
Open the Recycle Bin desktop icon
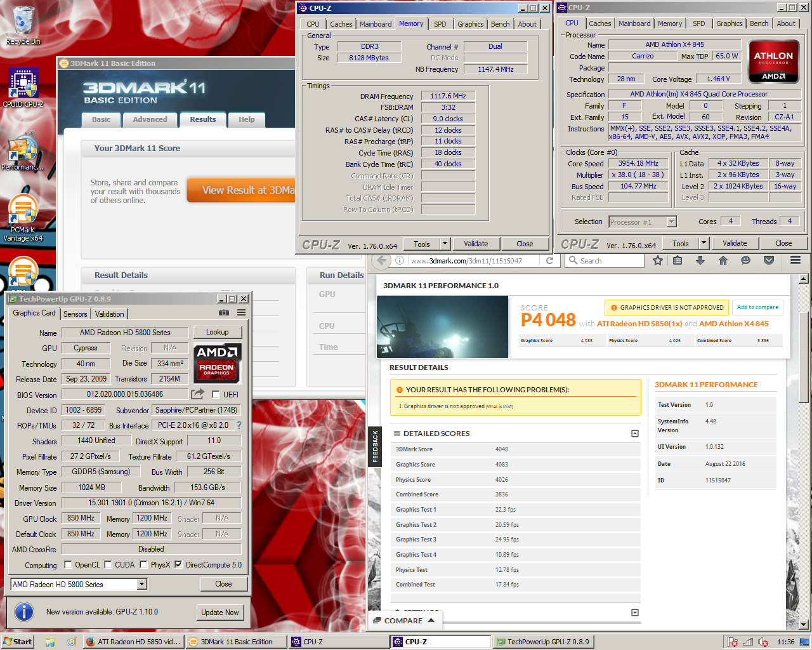(x=23, y=25)
